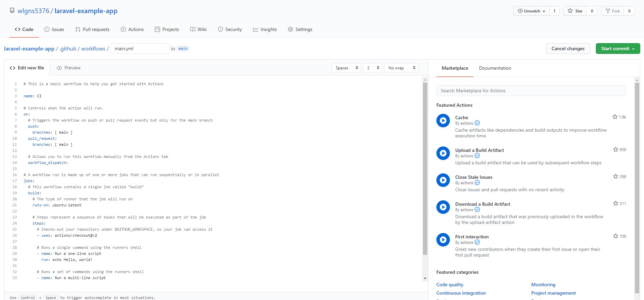Image resolution: width=644 pixels, height=300 pixels.
Task: Click the star icon next to 398
Action: 616,176
